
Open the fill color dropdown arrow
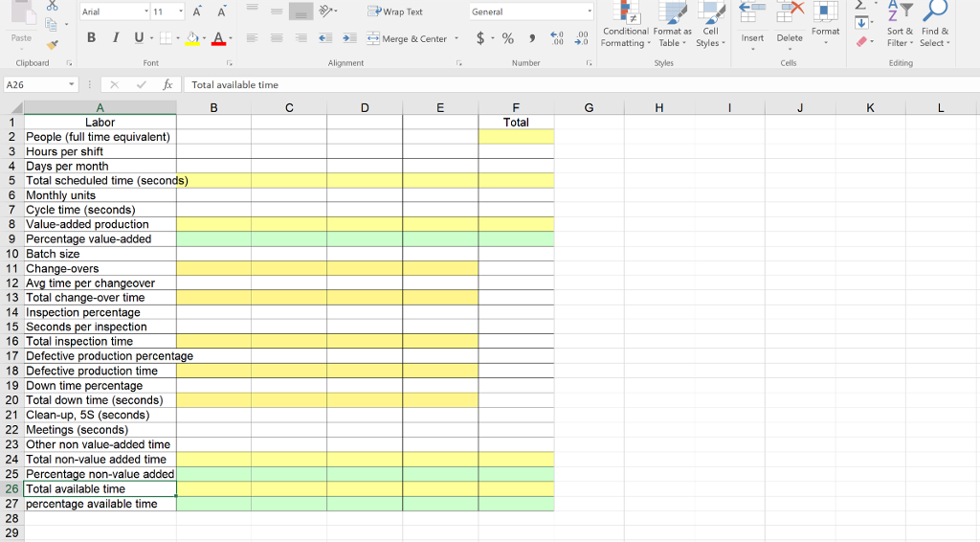(x=204, y=38)
